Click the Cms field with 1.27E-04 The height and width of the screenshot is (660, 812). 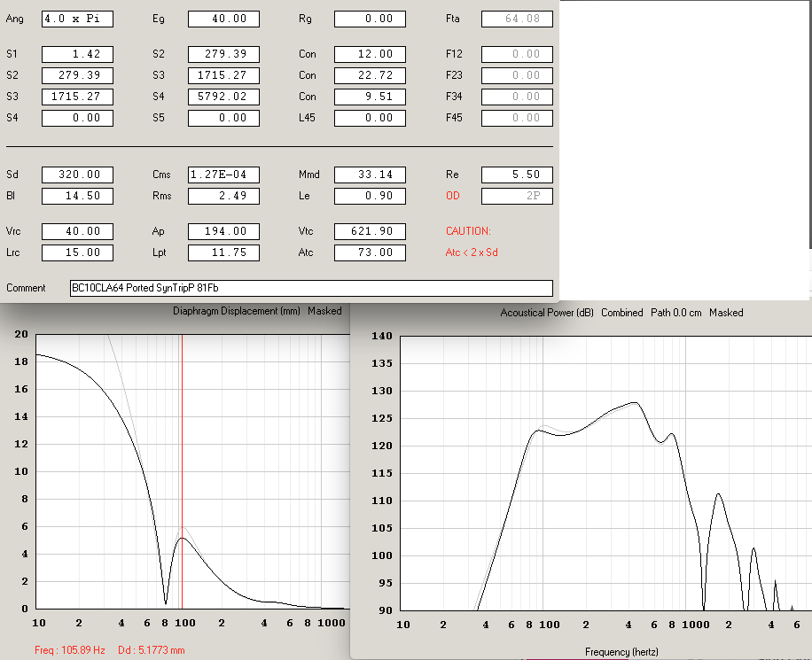click(x=223, y=175)
